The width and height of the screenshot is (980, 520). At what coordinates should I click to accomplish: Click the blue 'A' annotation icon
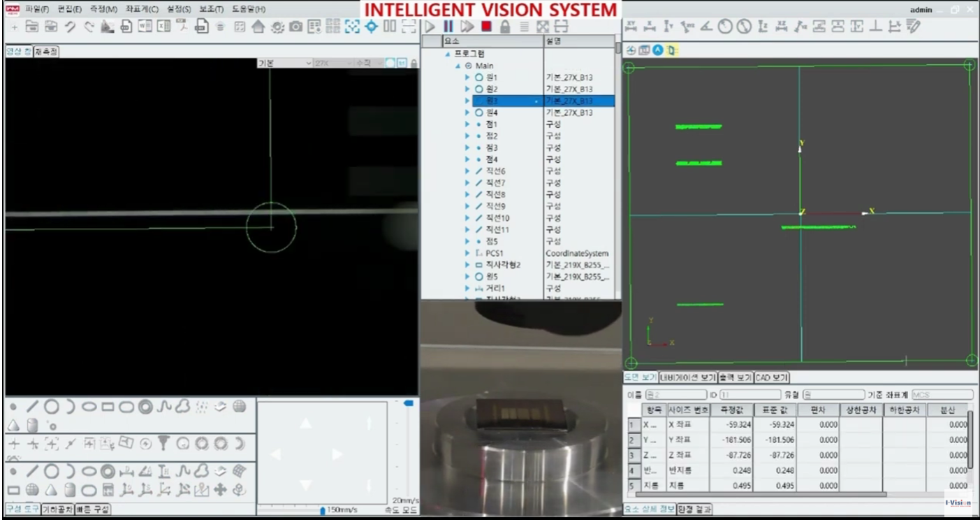[x=657, y=50]
